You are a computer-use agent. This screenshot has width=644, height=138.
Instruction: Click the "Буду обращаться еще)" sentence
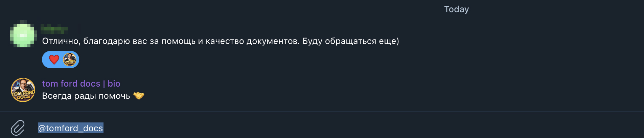pos(351,41)
